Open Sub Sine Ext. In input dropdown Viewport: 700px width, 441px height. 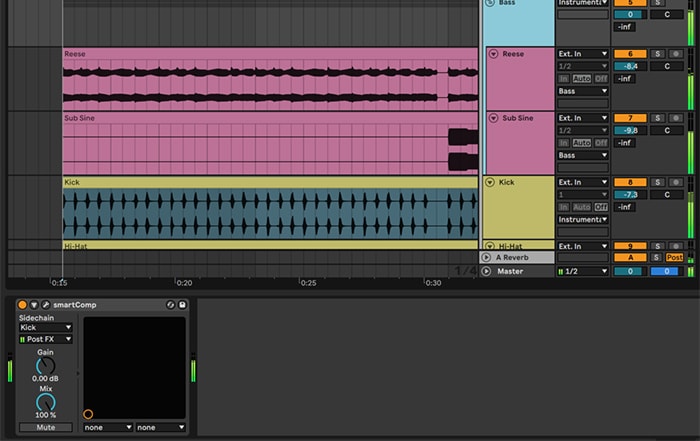583,118
